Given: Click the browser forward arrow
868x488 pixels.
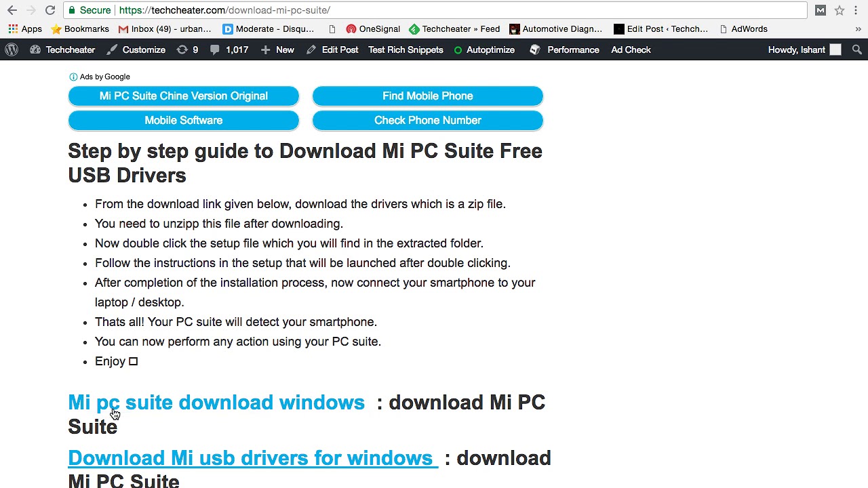Looking at the screenshot, I should [31, 10].
